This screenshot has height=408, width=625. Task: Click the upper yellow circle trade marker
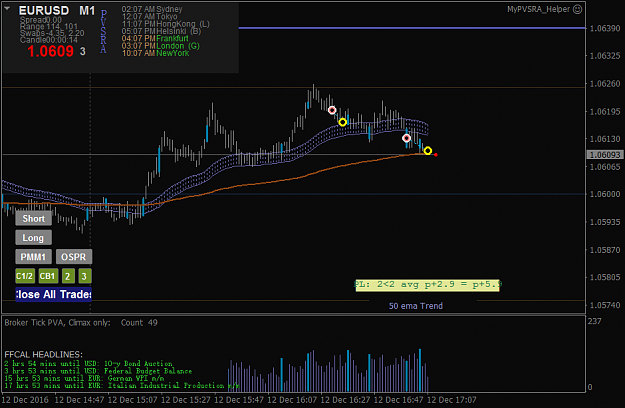click(343, 122)
